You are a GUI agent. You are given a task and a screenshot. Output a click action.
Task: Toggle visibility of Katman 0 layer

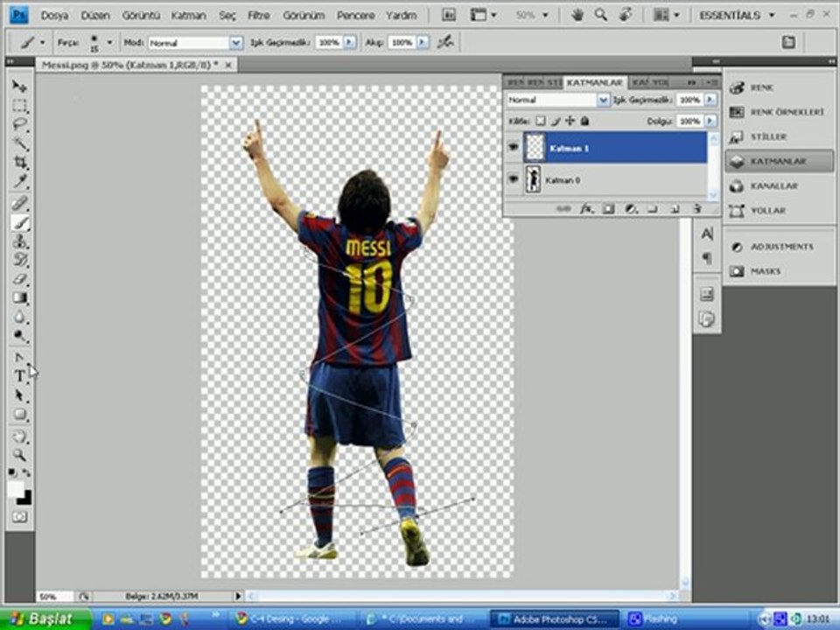[x=513, y=179]
